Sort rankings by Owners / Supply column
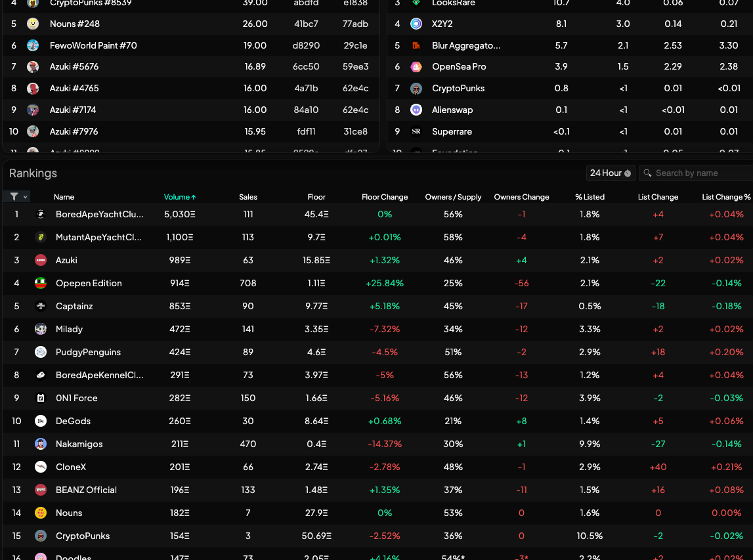753x560 pixels. click(x=453, y=197)
